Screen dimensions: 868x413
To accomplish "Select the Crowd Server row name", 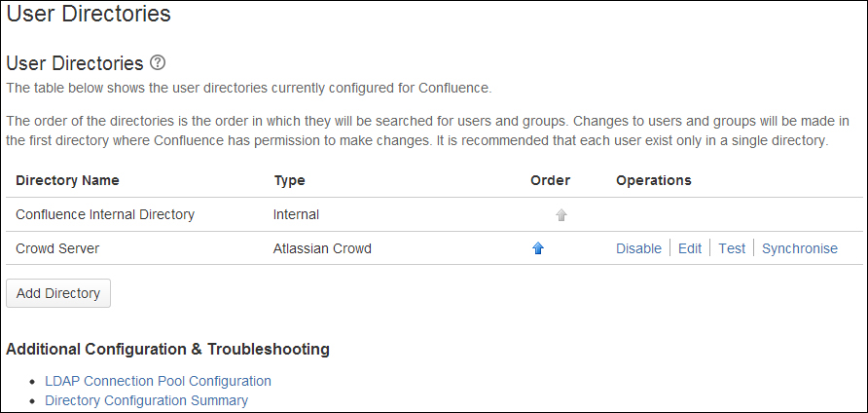I will [57, 248].
